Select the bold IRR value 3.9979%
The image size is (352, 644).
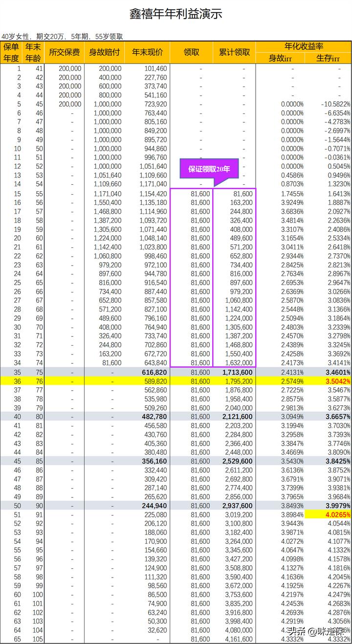[x=338, y=506]
